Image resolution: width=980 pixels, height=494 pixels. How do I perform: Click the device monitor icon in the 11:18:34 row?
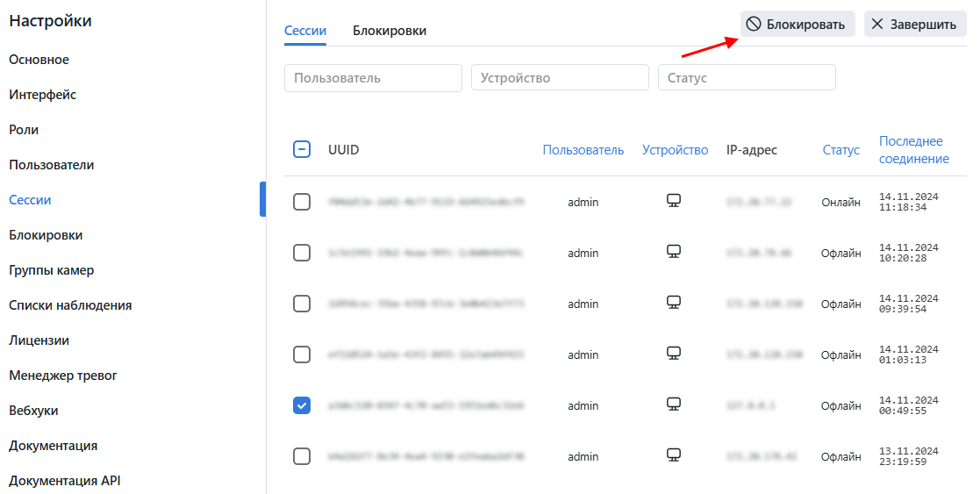coord(674,201)
